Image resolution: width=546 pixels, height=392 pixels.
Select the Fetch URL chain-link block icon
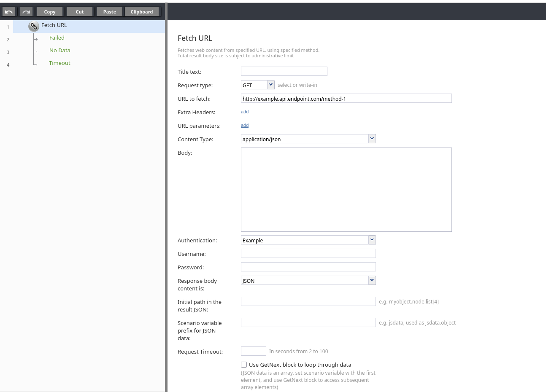[34, 26]
